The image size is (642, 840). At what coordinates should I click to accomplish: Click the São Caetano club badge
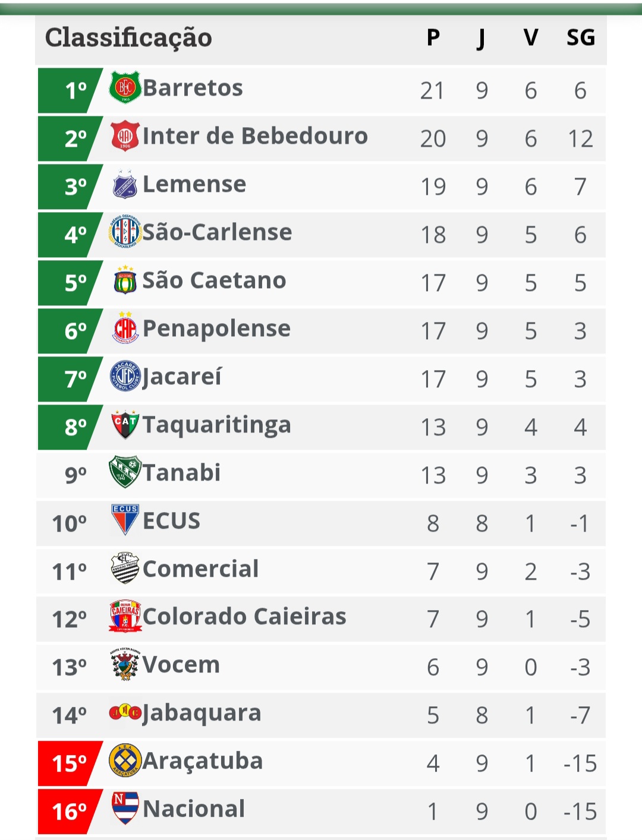click(x=125, y=280)
